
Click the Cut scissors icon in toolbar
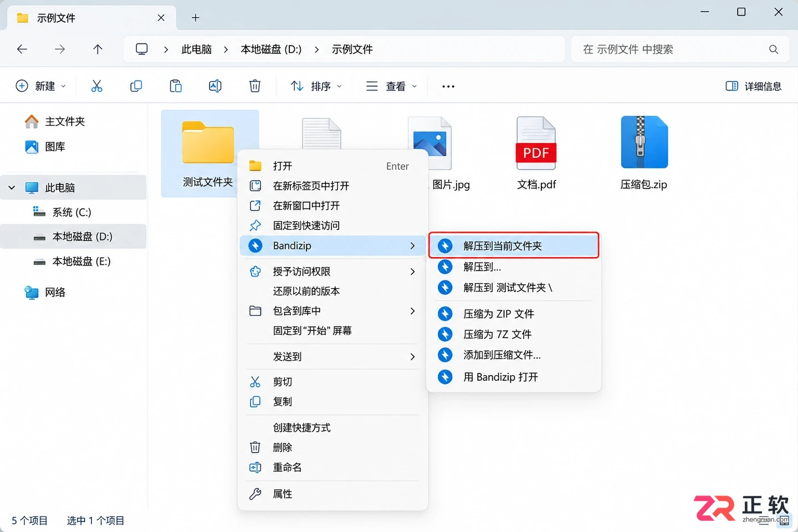pyautogui.click(x=96, y=86)
